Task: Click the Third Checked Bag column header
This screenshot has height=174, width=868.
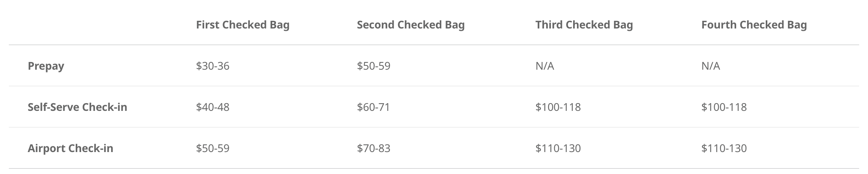Action: point(584,25)
